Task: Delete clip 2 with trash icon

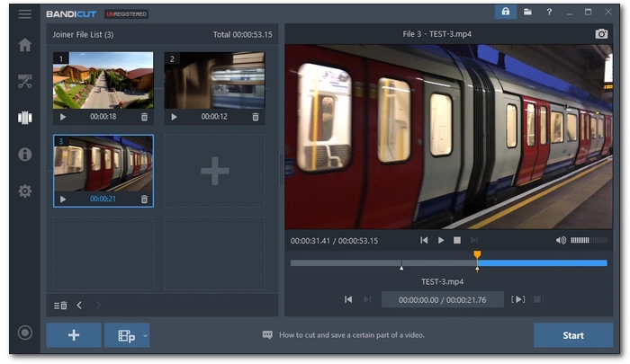Action: (x=256, y=117)
